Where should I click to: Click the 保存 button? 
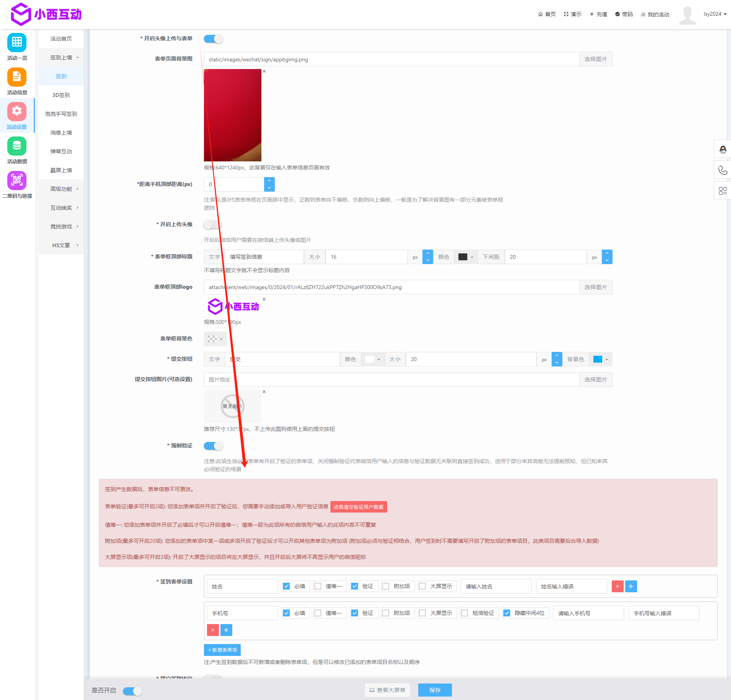point(435,690)
